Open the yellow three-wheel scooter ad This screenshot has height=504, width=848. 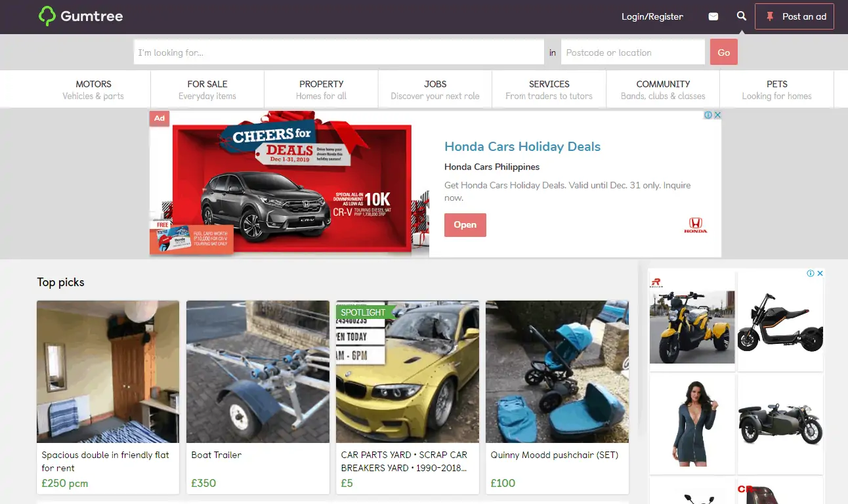pos(692,320)
